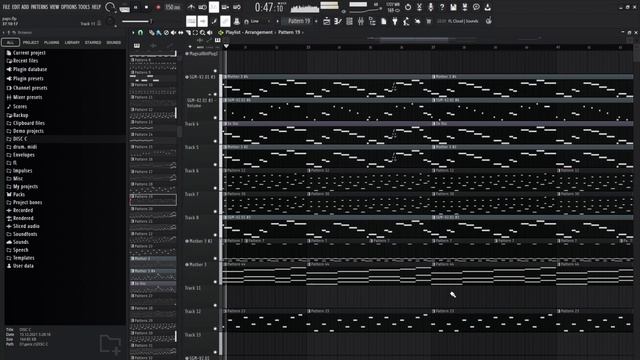The width and height of the screenshot is (640, 360).
Task: Switch to STARRED browser tab
Action: pos(93,42)
